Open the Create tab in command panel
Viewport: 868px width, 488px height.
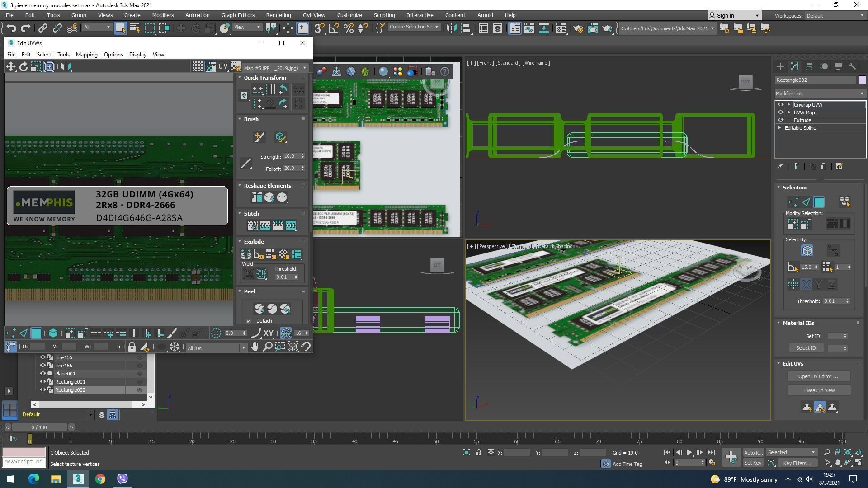(x=780, y=66)
